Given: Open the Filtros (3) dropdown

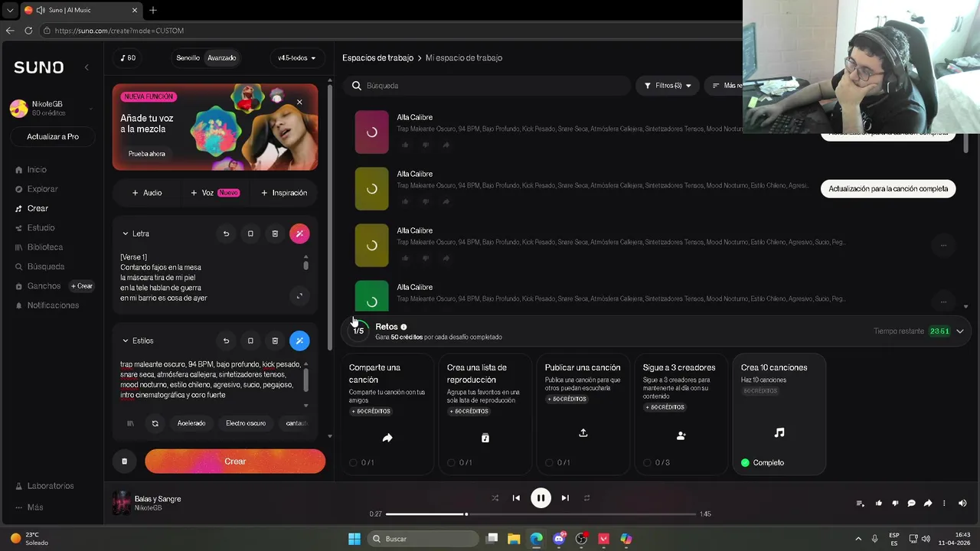Looking at the screenshot, I should pos(668,86).
